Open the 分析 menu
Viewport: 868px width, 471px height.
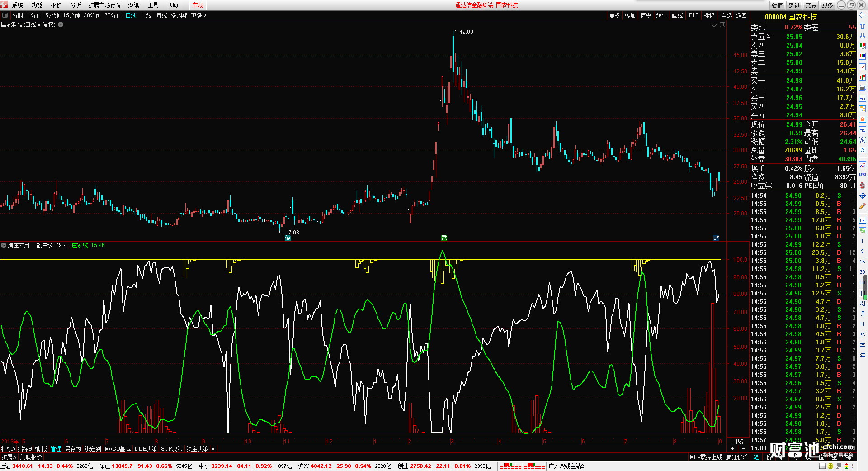[76, 5]
